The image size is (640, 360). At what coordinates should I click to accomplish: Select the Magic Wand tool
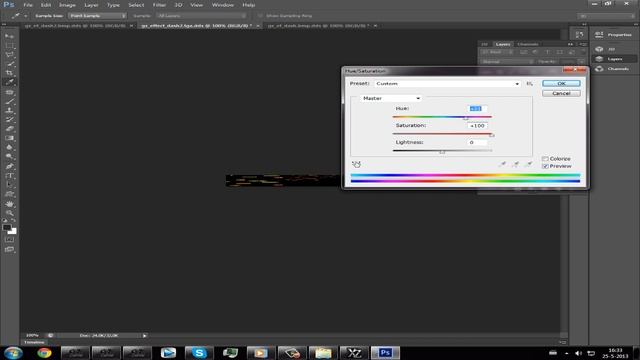point(9,64)
